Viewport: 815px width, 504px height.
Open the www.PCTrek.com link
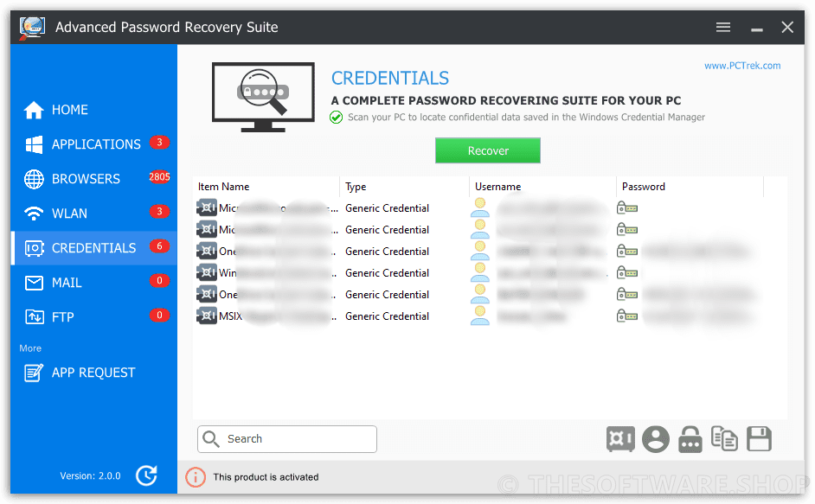742,66
